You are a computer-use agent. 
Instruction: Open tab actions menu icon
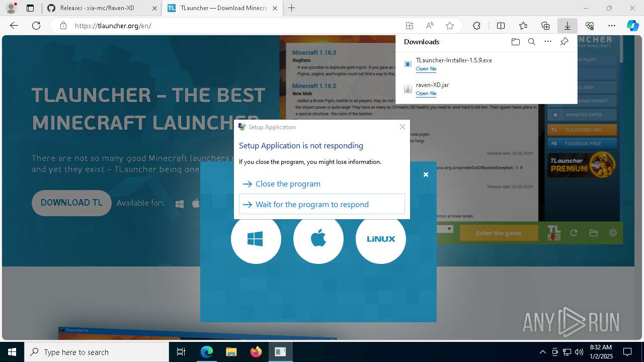point(30,8)
